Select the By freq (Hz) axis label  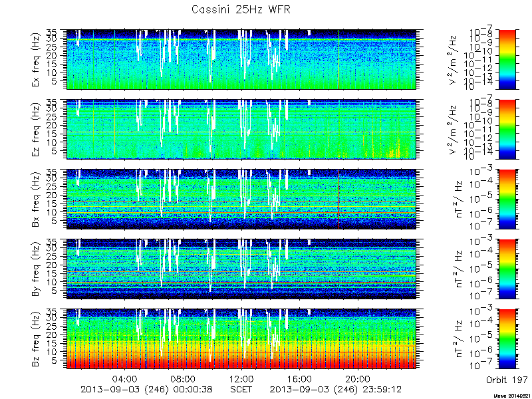37,269
